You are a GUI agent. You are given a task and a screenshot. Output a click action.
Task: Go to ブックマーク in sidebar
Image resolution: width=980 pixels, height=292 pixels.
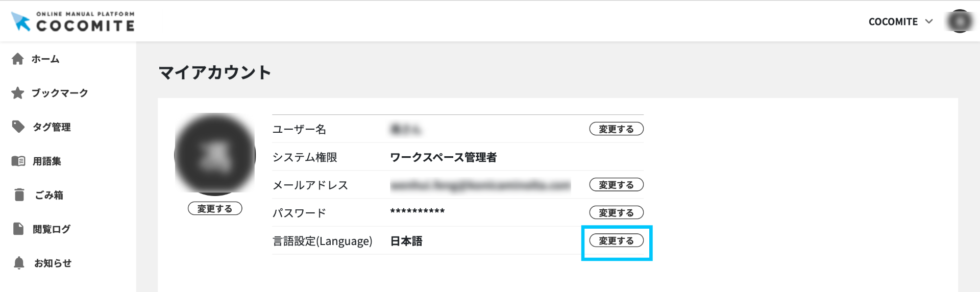click(60, 93)
